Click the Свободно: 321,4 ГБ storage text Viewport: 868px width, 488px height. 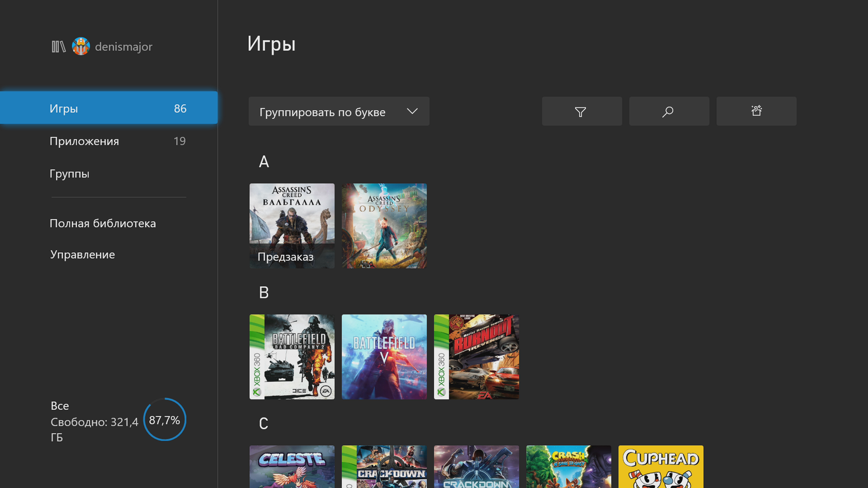pyautogui.click(x=94, y=430)
